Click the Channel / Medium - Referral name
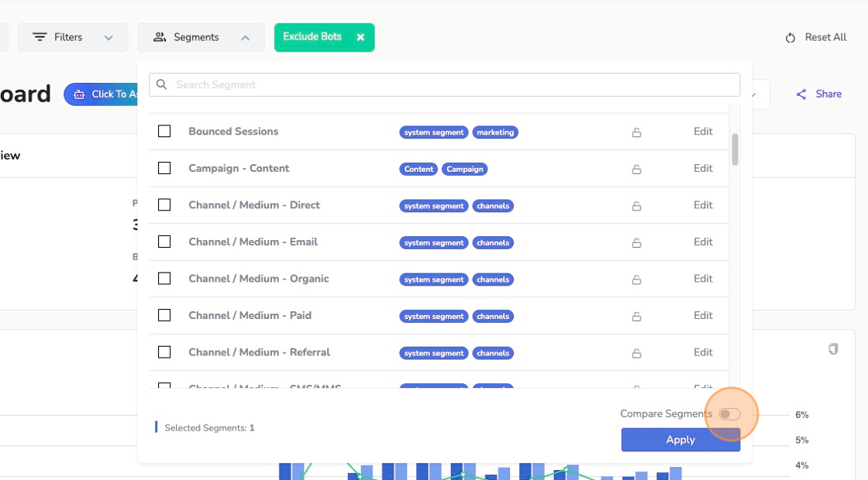Image resolution: width=868 pixels, height=480 pixels. [259, 351]
